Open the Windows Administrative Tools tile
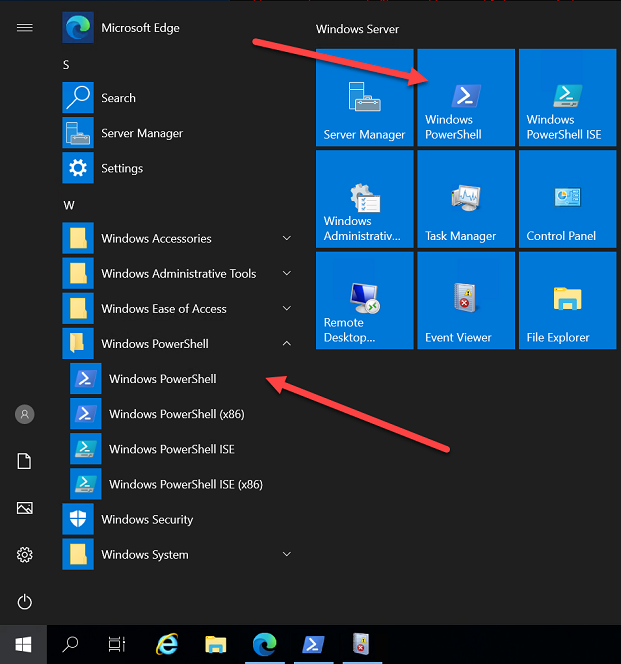621x664 pixels. pos(364,199)
